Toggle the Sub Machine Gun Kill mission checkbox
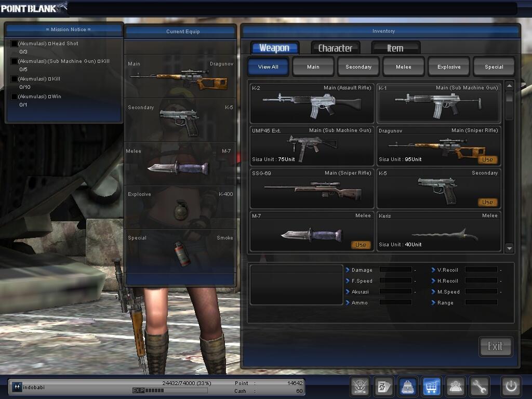The image size is (532, 399). 14,61
